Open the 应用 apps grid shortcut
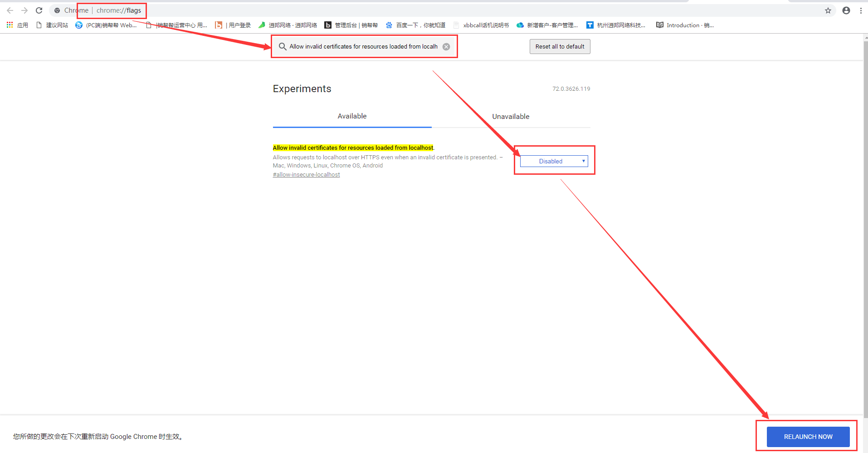 click(x=17, y=25)
